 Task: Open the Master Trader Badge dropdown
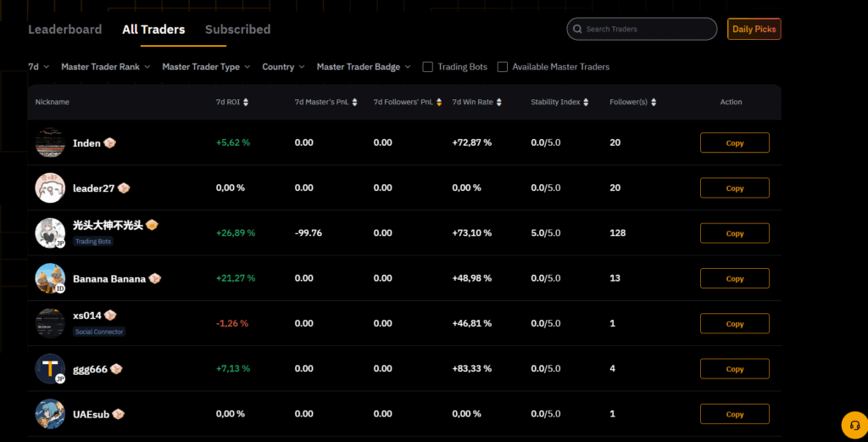point(363,67)
